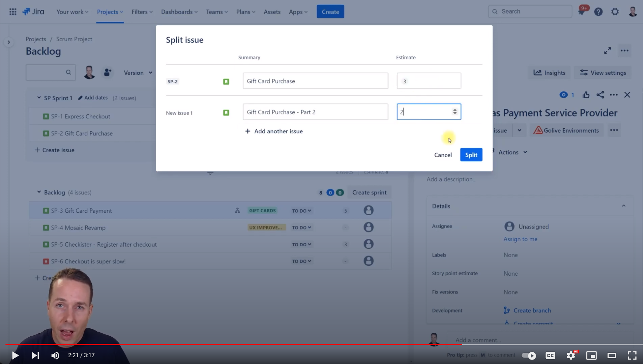Open Dashboards dropdown menu

pyautogui.click(x=179, y=12)
